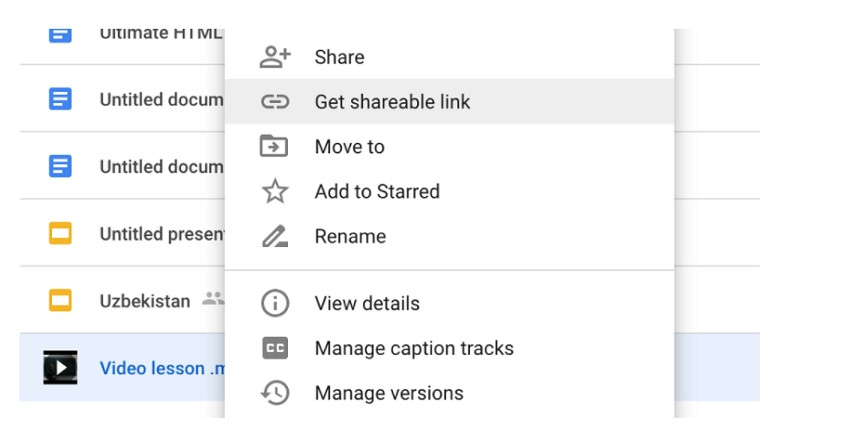Select the Video lesson file name
The height and width of the screenshot is (442, 850).
click(162, 368)
